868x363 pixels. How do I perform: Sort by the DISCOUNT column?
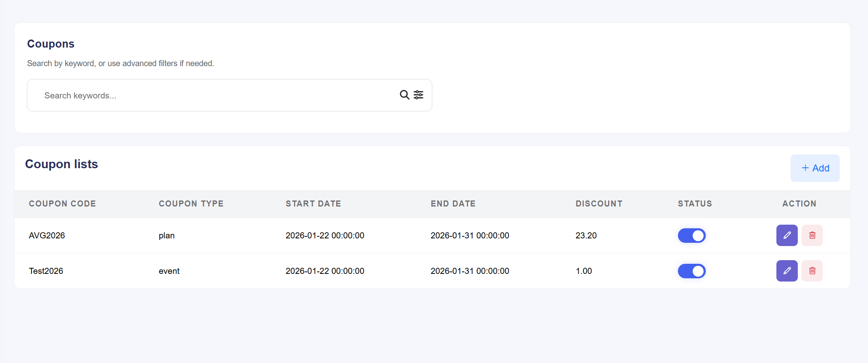599,204
